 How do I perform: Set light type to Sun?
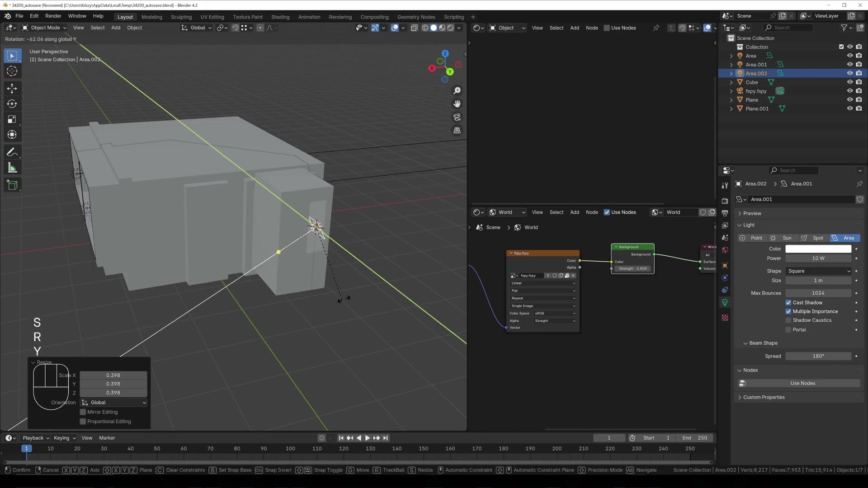coord(783,238)
